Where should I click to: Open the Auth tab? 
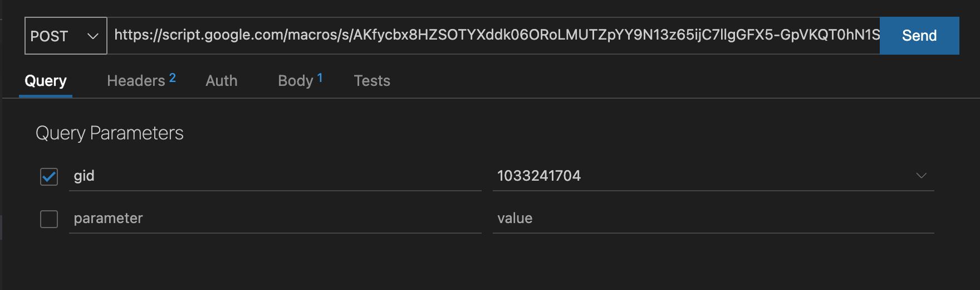222,81
